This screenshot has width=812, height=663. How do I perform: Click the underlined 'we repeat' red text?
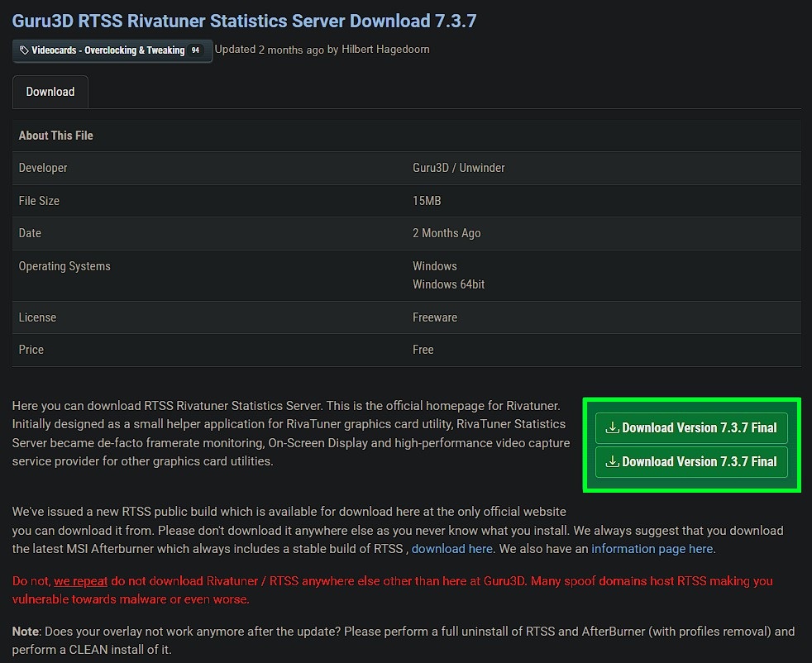pos(80,581)
